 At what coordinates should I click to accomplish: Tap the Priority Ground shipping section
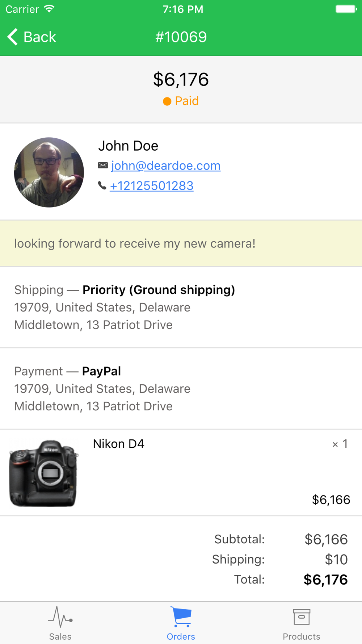point(181,307)
